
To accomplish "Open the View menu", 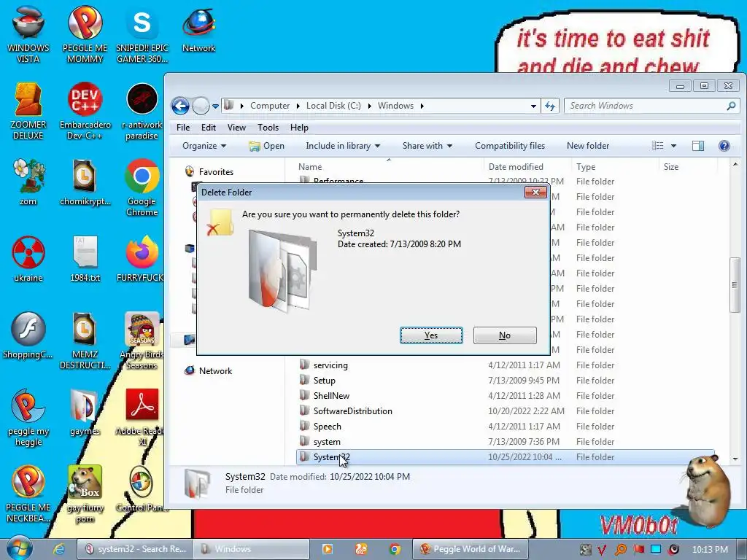I will tap(236, 128).
